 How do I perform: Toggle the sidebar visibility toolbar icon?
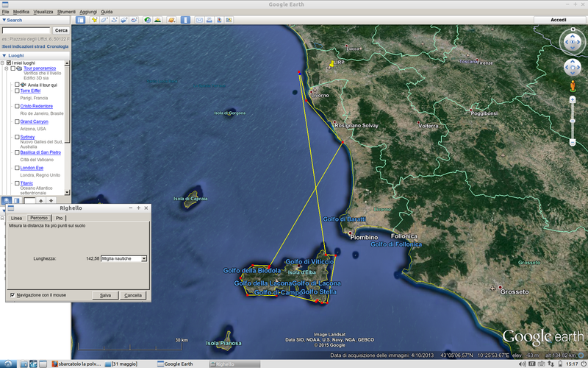pos(80,20)
